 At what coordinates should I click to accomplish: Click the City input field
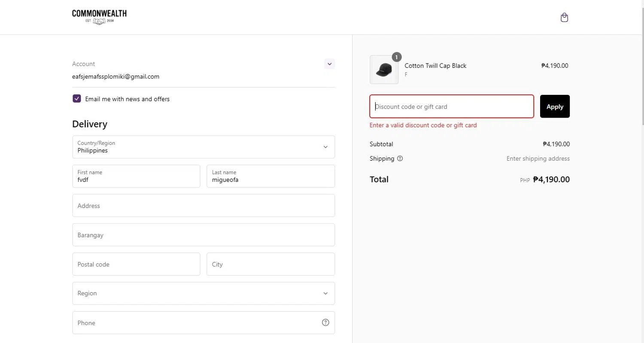click(x=270, y=264)
